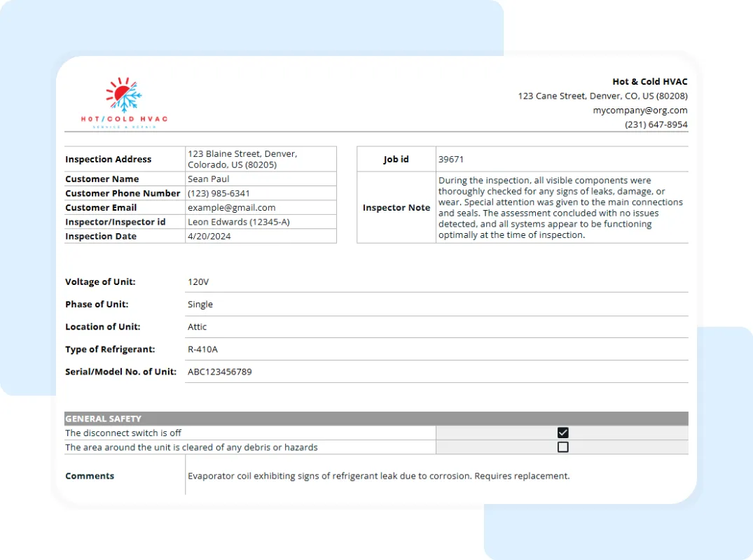The width and height of the screenshot is (753, 560).
Task: Open the mycompany@org.com email link
Action: click(x=640, y=110)
